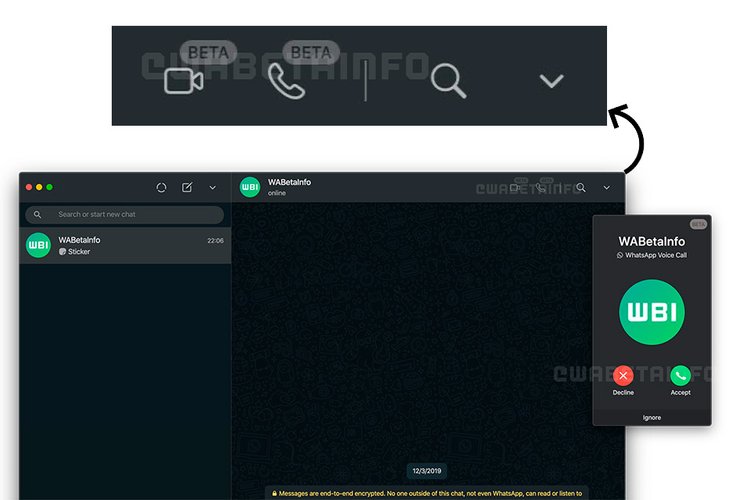Click the large WBI avatar in the call popup

coord(652,312)
